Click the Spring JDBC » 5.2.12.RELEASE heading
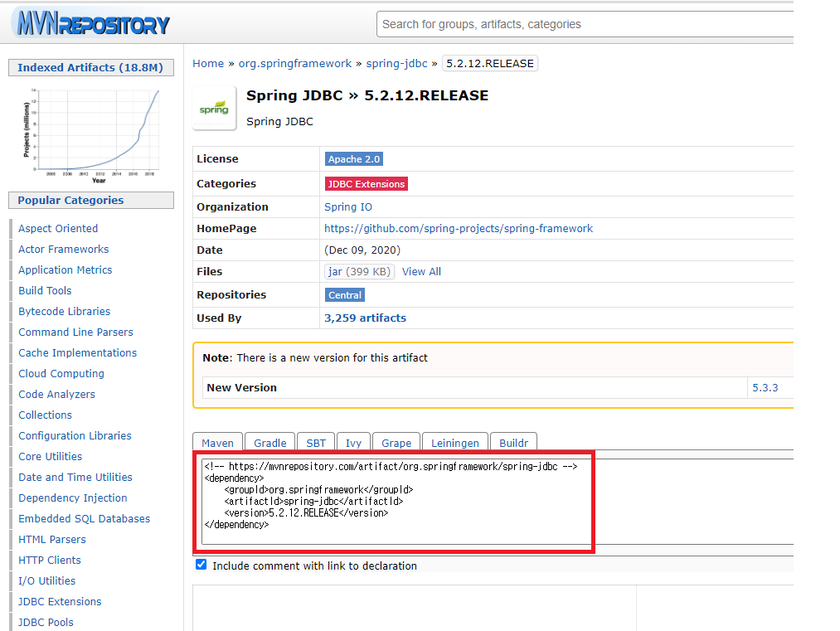 tap(367, 95)
